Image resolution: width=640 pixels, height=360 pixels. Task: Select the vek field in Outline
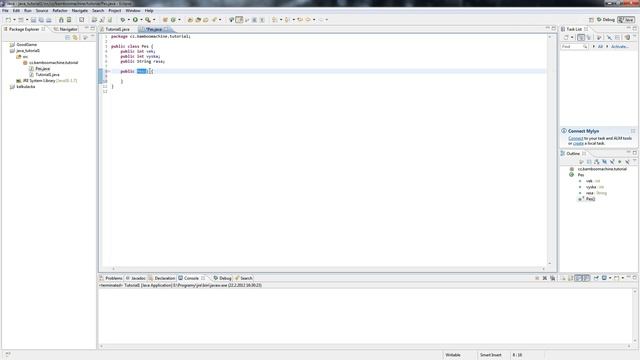[589, 181]
